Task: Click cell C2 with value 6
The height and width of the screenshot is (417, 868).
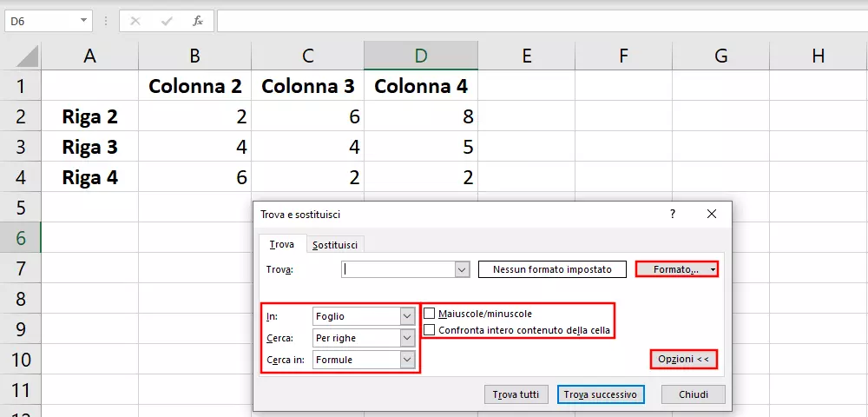Action: [308, 116]
